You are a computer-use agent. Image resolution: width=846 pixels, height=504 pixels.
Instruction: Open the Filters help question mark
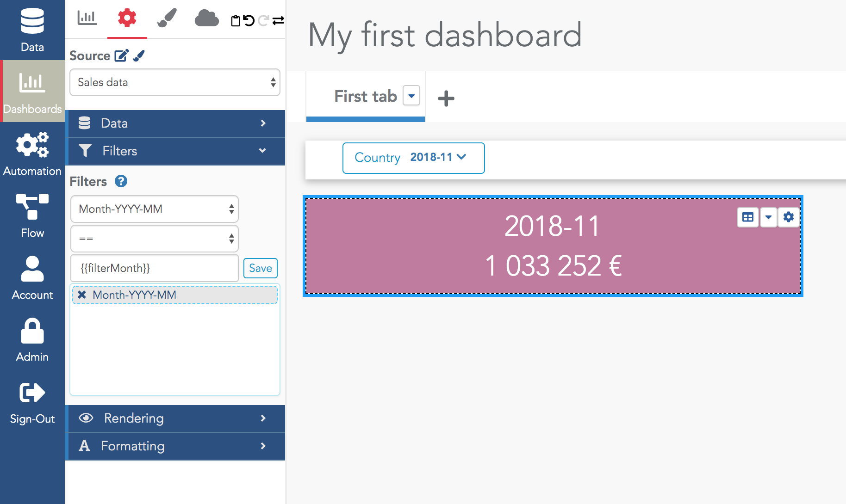pyautogui.click(x=121, y=181)
